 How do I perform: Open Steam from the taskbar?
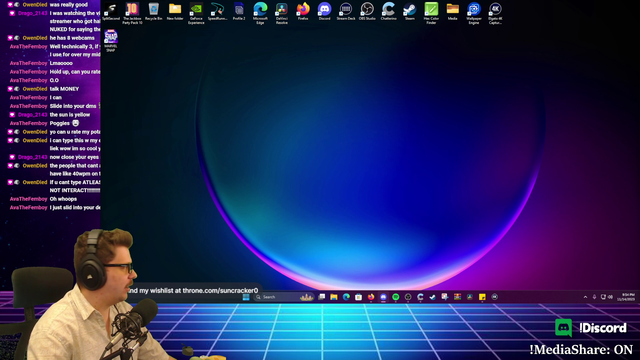tap(433, 297)
